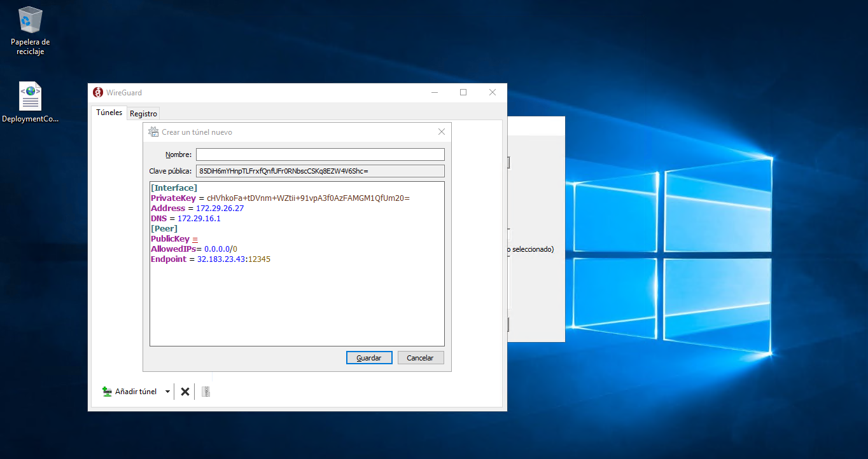Screen dimensions: 868x459
Task: Close the Crear un túnel nuevo dialog
Action: (x=442, y=132)
